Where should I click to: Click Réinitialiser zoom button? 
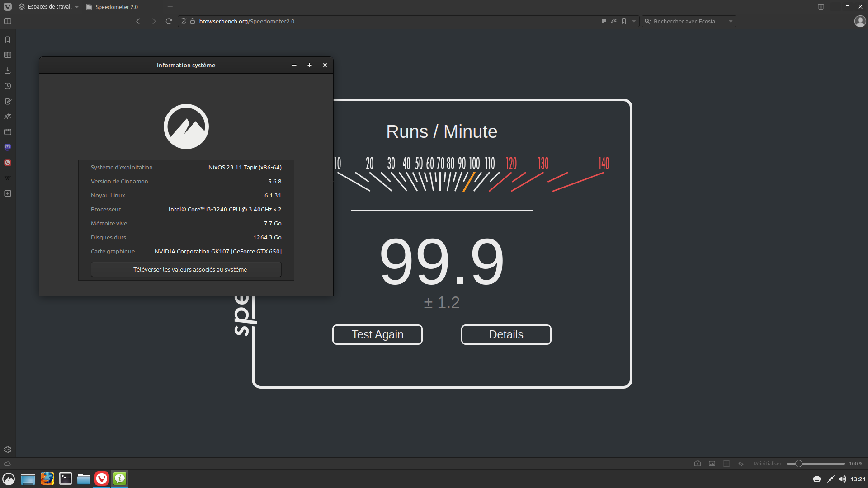(767, 464)
